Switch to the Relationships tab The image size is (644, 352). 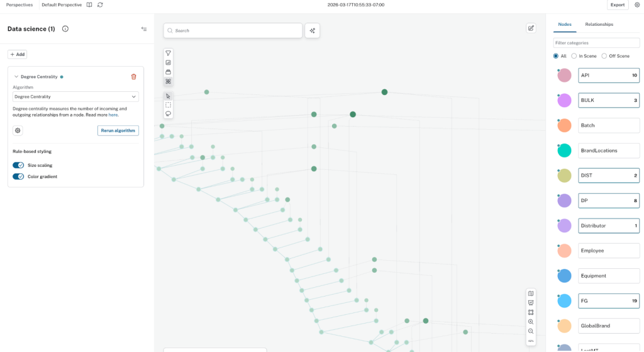pos(599,25)
